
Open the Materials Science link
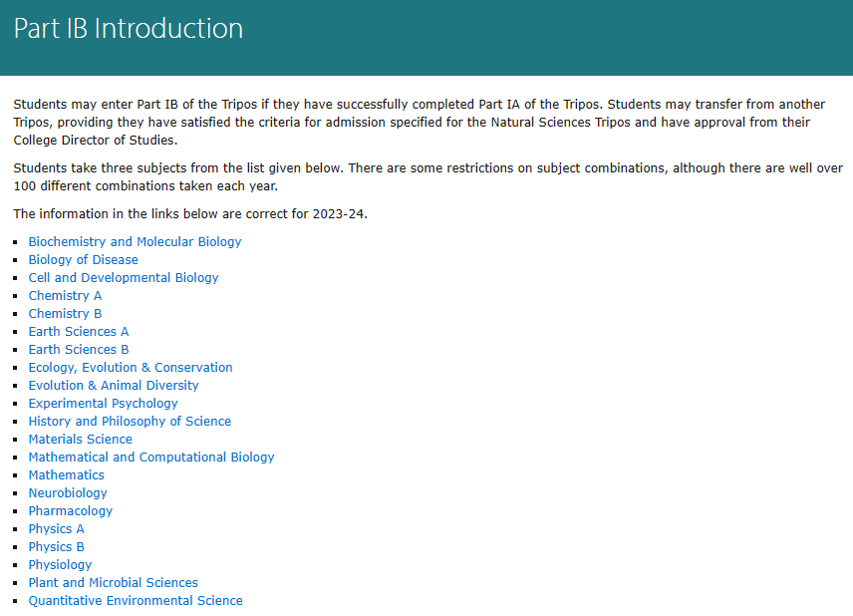(80, 440)
